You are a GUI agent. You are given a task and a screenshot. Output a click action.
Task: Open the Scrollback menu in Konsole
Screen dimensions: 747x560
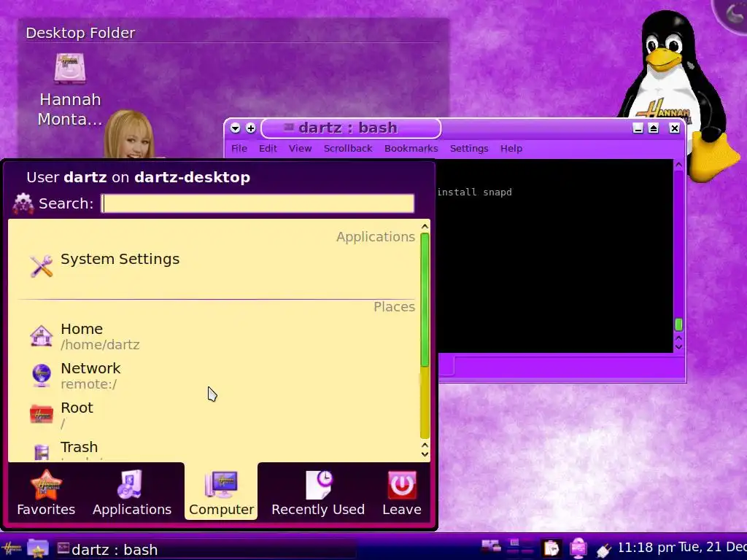(348, 149)
